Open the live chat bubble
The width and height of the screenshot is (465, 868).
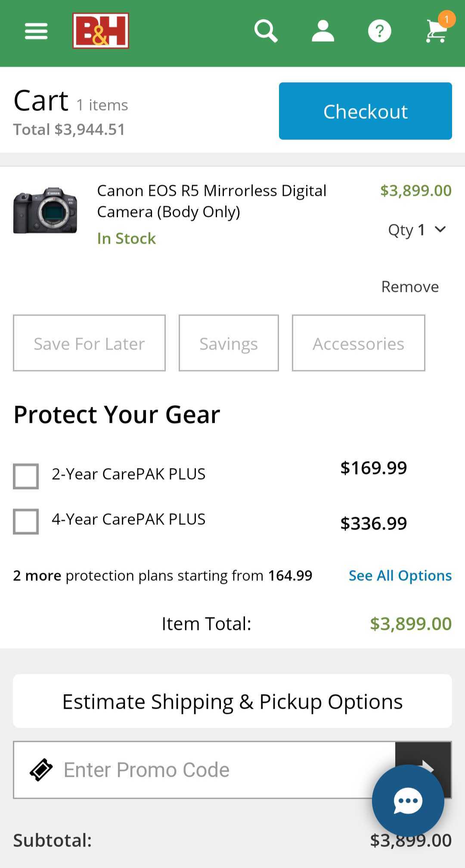click(408, 800)
